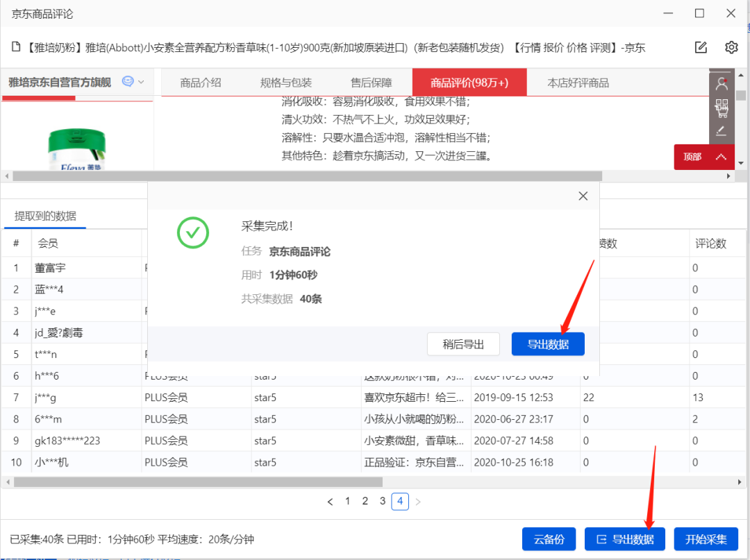The width and height of the screenshot is (750, 560).
Task: Click the Abbott product thumbnail image
Action: (76, 148)
